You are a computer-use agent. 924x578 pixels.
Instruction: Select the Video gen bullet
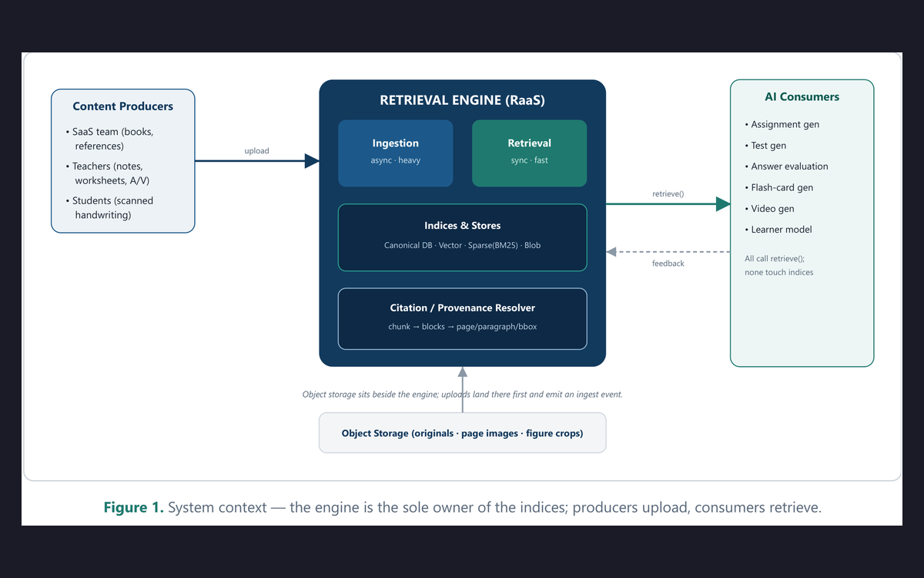769,209
